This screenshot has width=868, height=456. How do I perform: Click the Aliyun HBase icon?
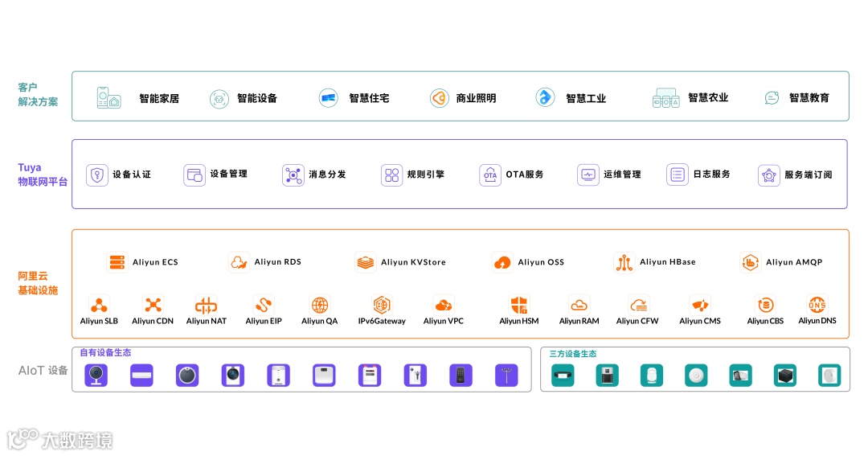624,262
